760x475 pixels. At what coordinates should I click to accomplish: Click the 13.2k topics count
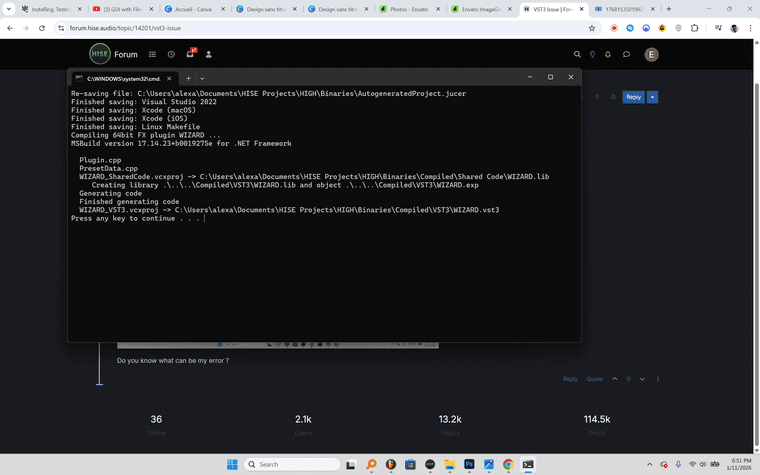[x=450, y=419]
